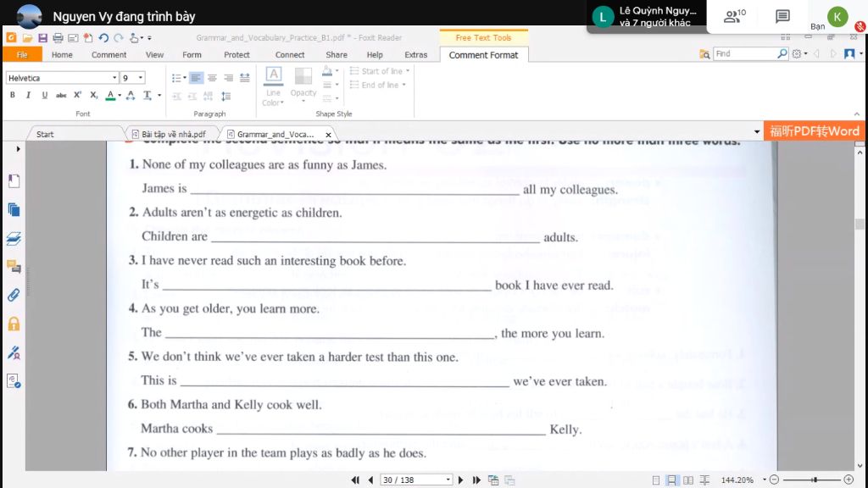Apply subscript formatting
Screen dimensions: 868x488
click(93, 95)
